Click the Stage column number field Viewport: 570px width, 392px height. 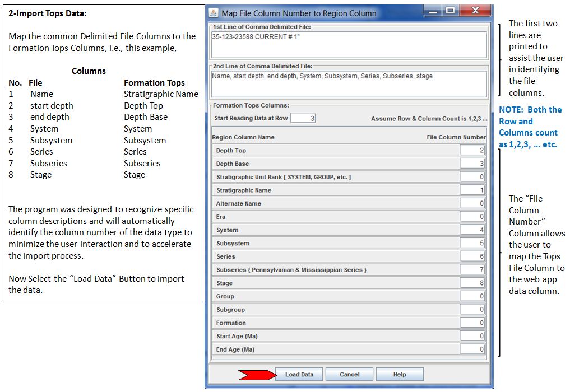[472, 283]
